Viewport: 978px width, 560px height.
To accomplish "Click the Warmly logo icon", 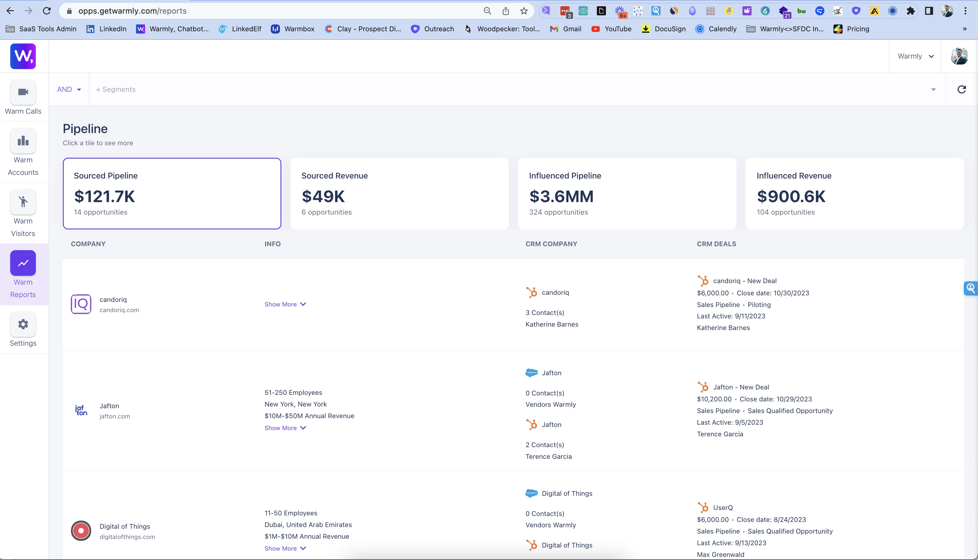I will click(x=23, y=56).
